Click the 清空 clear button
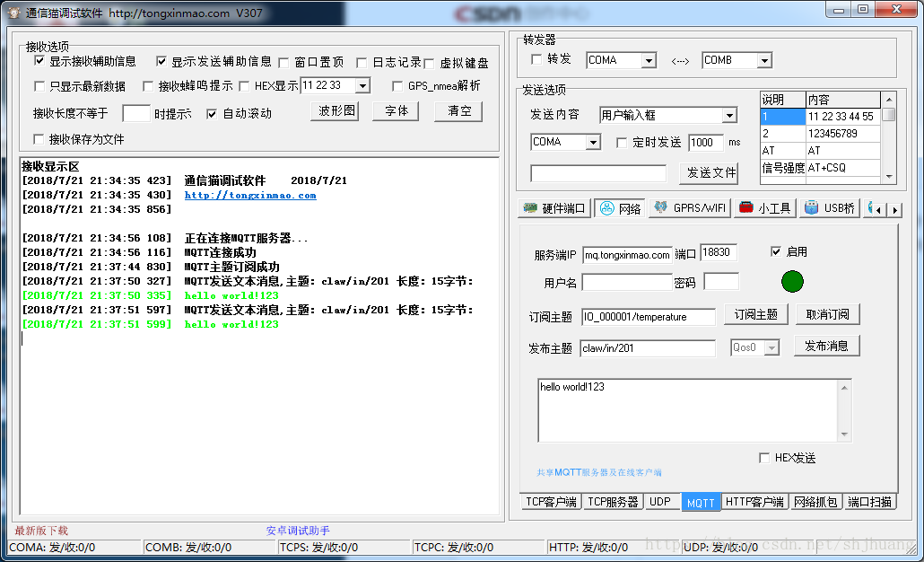This screenshot has width=924, height=562. coord(458,110)
